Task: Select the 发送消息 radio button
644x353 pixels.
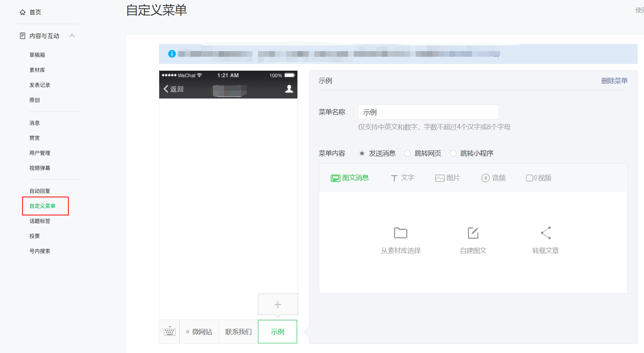Action: pos(362,153)
